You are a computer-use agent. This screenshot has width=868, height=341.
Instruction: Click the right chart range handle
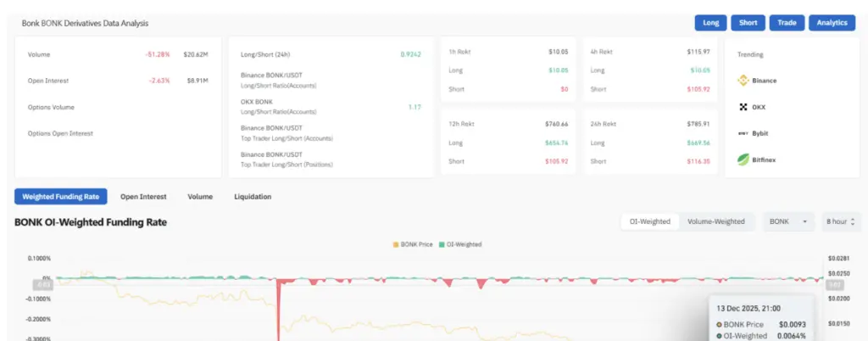coord(834,285)
